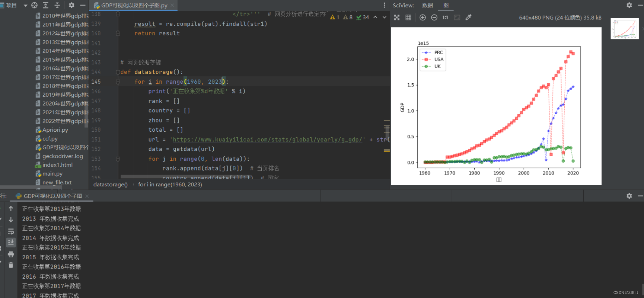Image resolution: width=644 pixels, height=298 pixels.
Task: Zoom out of the SciView plot
Action: point(434,17)
